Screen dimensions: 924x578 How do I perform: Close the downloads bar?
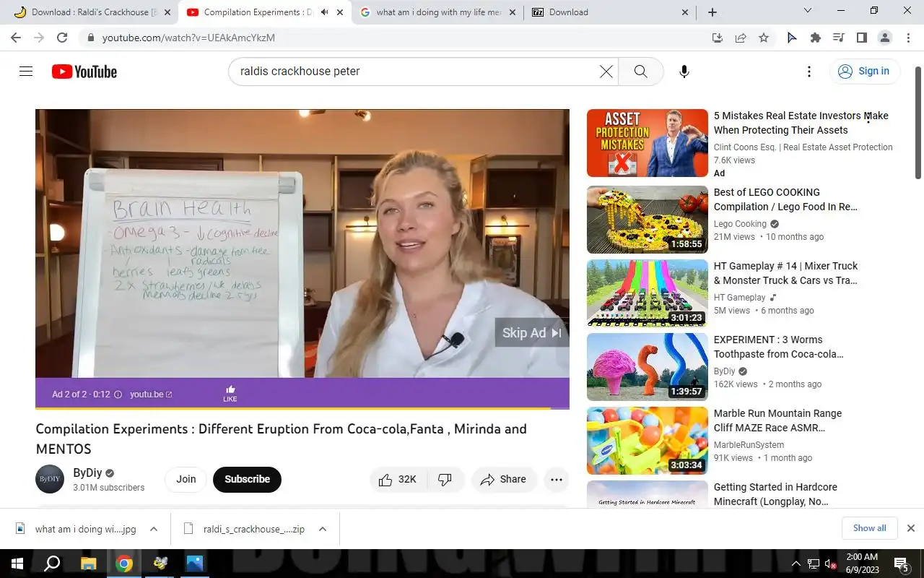pyautogui.click(x=911, y=528)
